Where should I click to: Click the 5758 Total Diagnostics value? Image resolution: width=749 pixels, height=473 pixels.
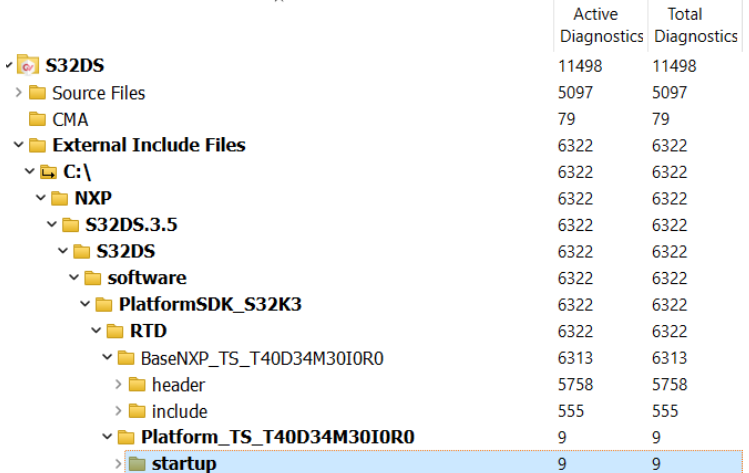[x=670, y=384]
